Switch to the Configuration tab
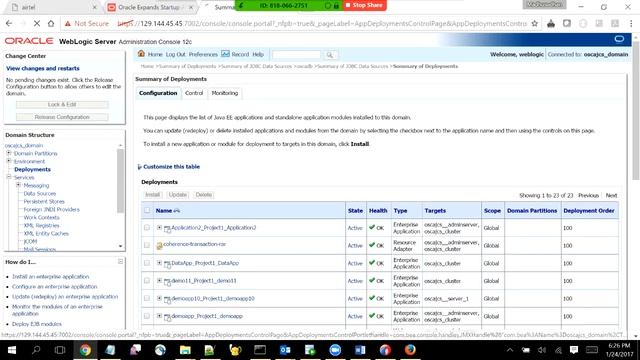 point(158,93)
